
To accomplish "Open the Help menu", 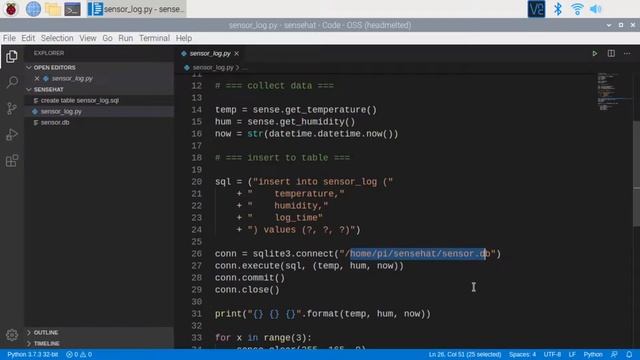I will tap(184, 38).
